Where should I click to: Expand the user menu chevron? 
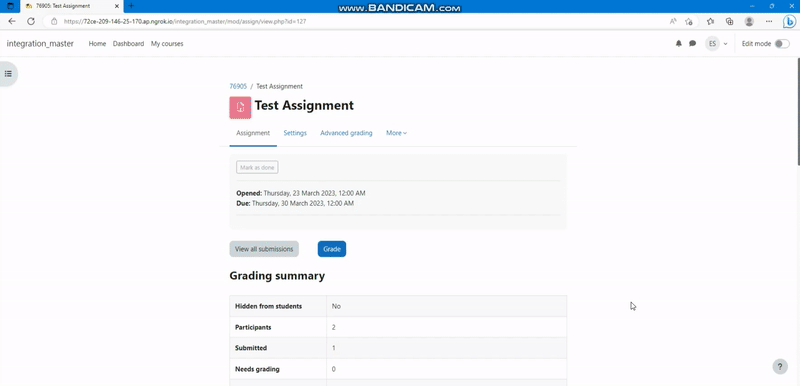726,44
